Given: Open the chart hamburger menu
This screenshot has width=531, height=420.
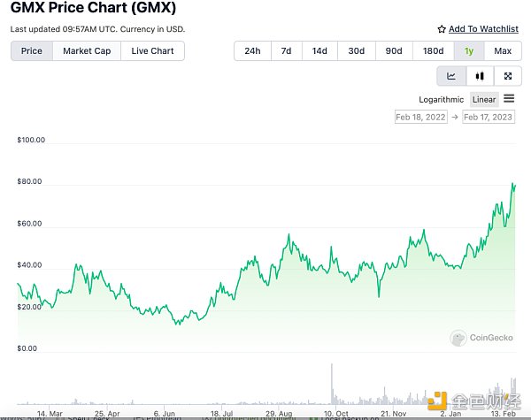Looking at the screenshot, I should pyautogui.click(x=509, y=98).
